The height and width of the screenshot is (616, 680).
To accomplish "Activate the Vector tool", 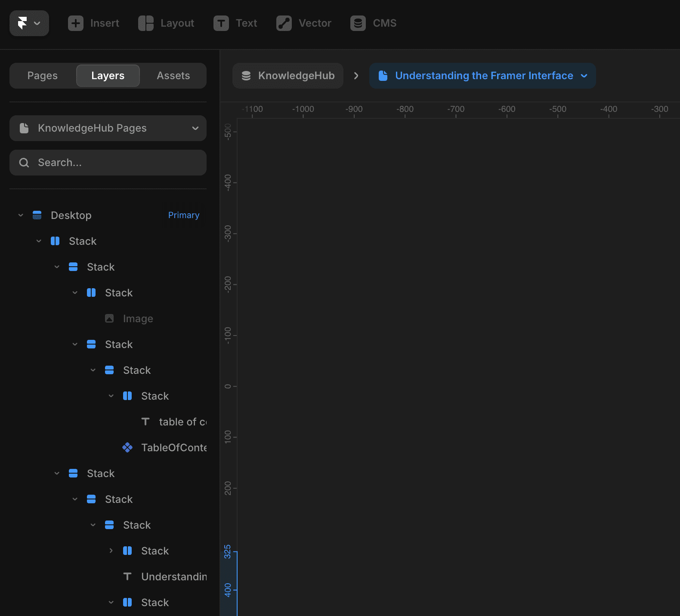I will [304, 23].
